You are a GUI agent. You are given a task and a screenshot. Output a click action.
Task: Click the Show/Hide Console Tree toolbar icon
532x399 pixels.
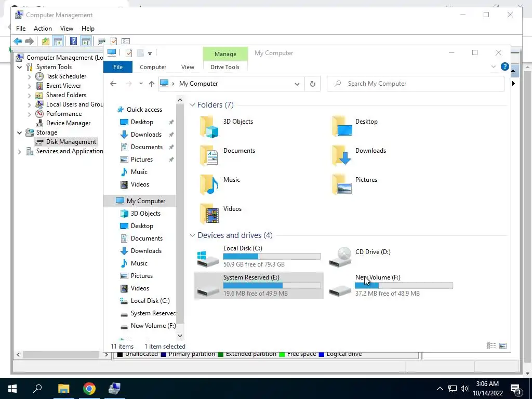58,42
